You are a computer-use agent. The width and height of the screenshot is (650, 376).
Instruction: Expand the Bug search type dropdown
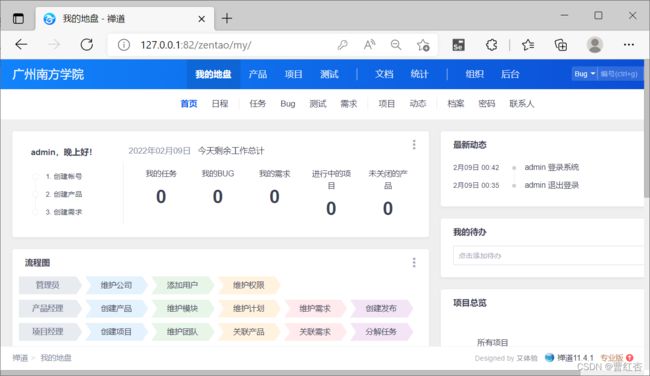point(585,74)
